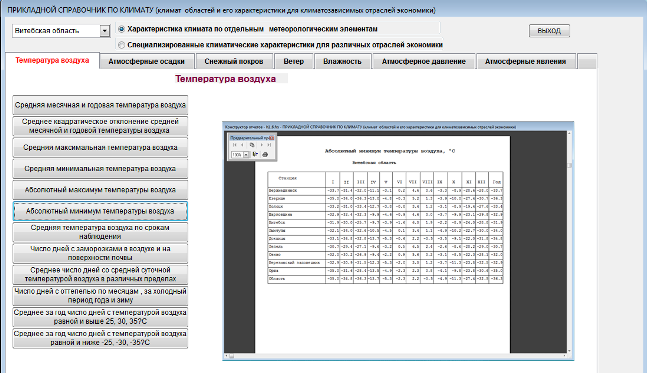The width and height of the screenshot is (649, 373).
Task: Click 'Абсолютный минимум температуры воздуха' button
Action: (100, 211)
